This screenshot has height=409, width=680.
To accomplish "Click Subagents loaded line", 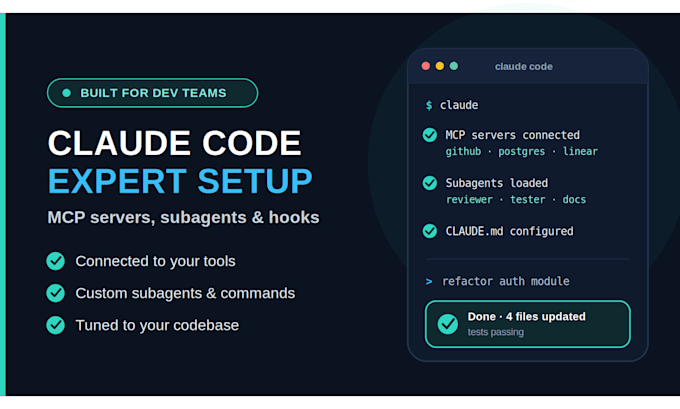I will [497, 183].
